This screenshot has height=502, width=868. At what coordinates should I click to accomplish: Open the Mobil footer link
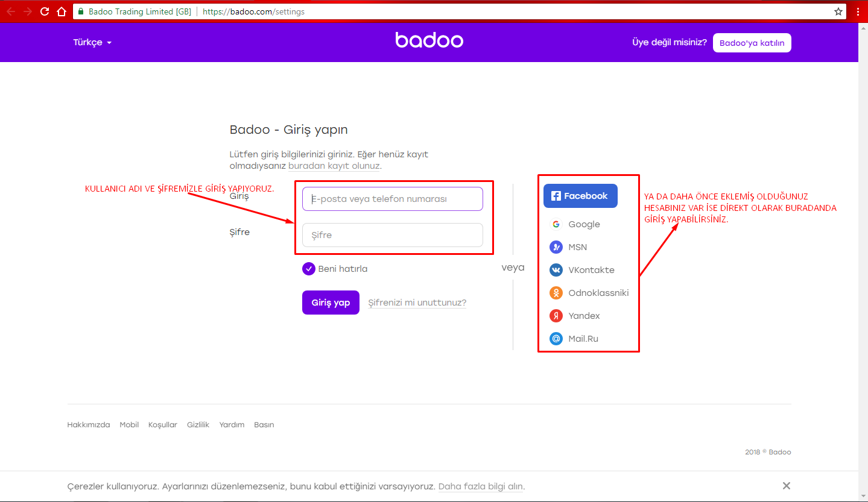pyautogui.click(x=129, y=425)
